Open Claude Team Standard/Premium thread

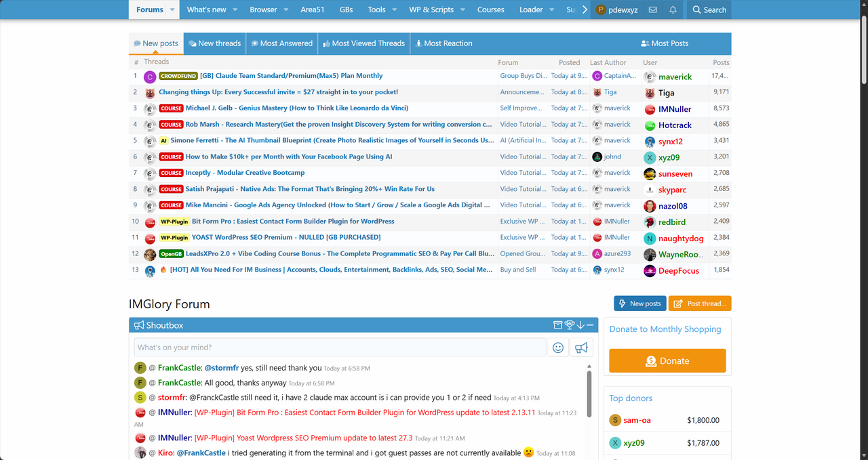pos(291,76)
